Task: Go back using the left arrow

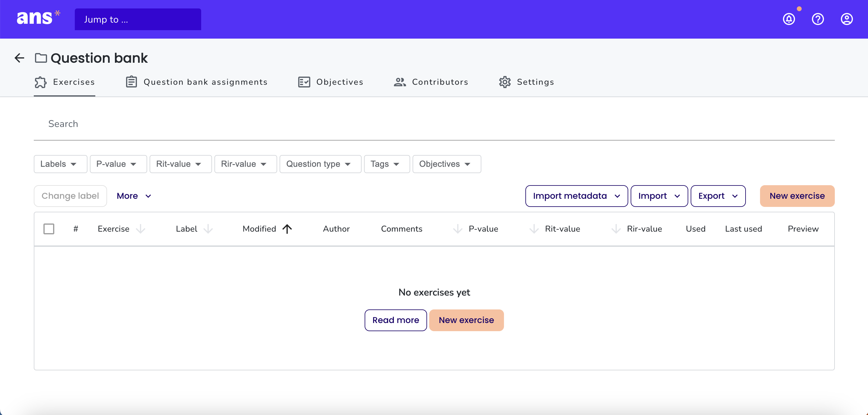Action: (20, 58)
